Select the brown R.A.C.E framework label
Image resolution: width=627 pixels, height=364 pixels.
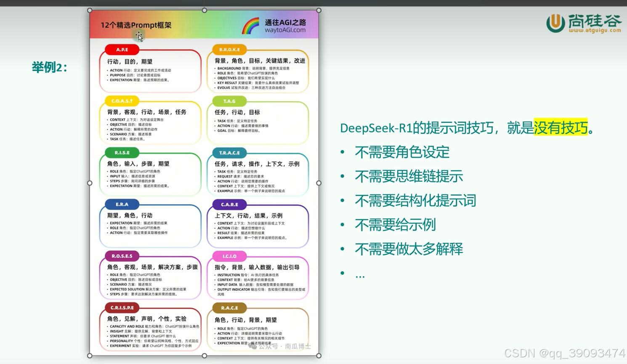229,308
